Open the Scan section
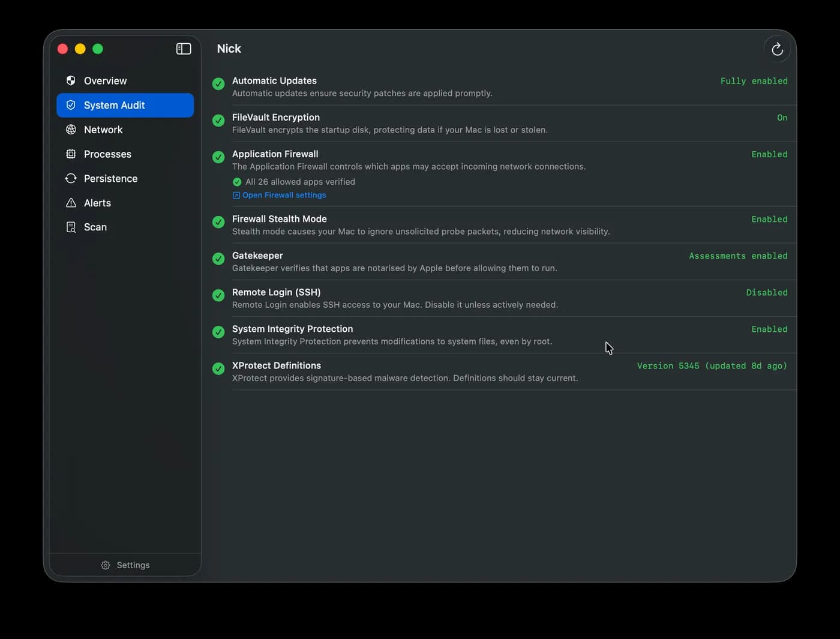Image resolution: width=840 pixels, height=639 pixels. (x=125, y=227)
